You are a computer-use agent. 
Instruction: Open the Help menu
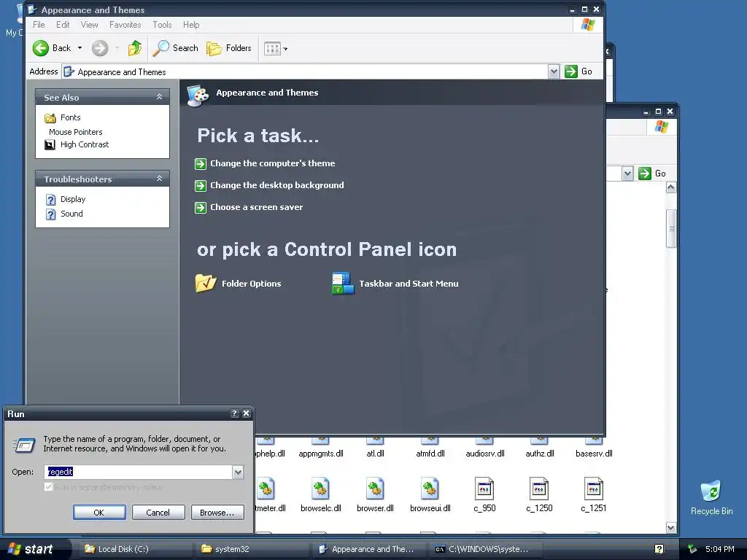coord(191,25)
